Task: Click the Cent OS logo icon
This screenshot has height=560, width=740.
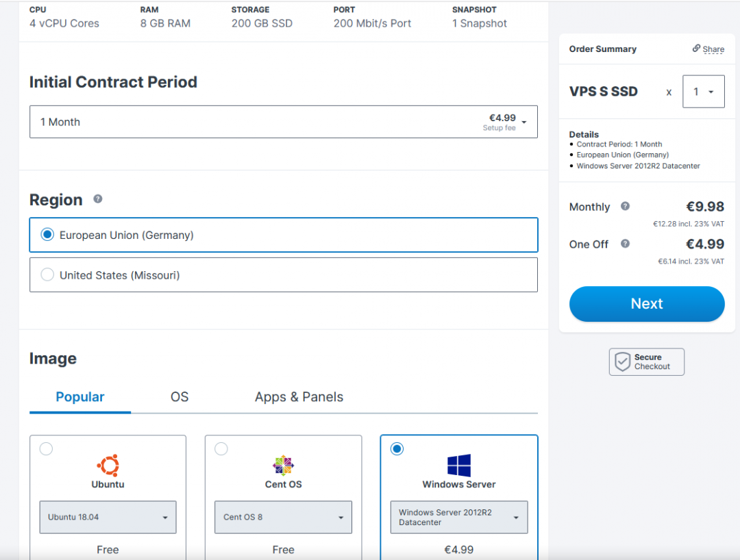Action: click(283, 466)
